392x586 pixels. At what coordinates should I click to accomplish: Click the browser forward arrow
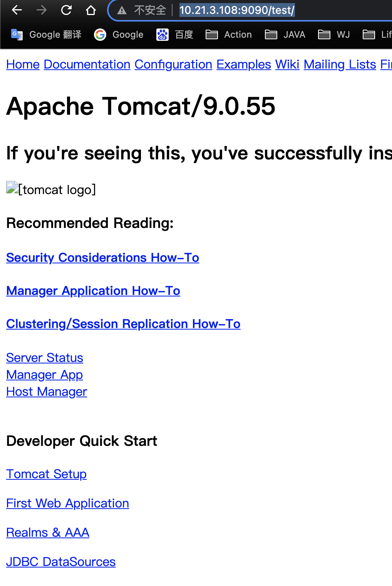(x=42, y=10)
